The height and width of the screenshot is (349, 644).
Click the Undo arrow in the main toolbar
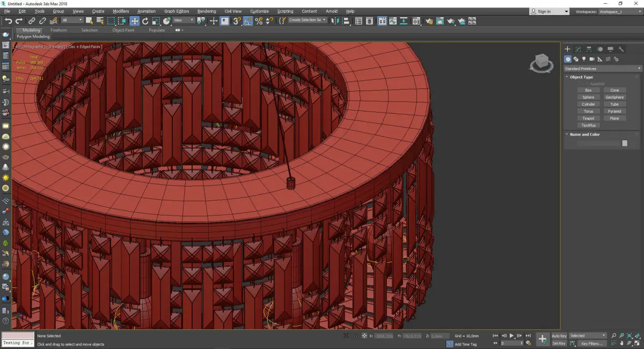tap(8, 21)
